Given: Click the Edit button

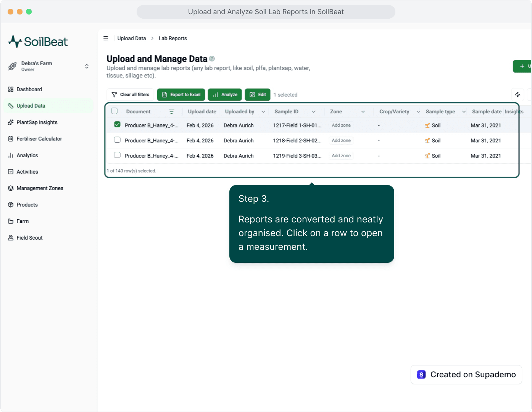Looking at the screenshot, I should [258, 95].
